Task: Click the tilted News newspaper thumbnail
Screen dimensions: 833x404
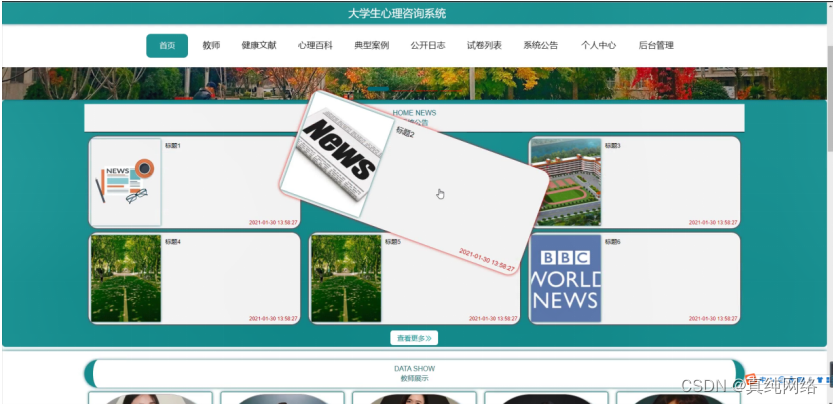Action: coord(337,155)
